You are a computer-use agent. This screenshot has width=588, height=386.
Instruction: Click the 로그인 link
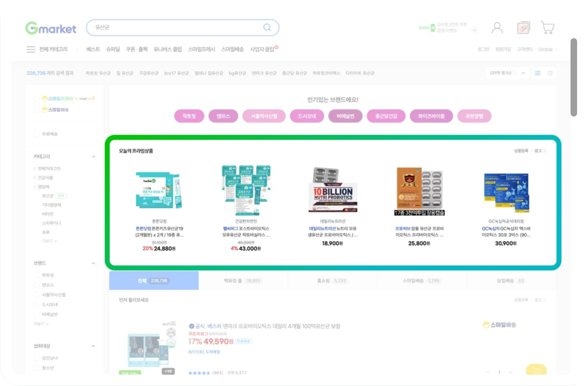tap(484, 49)
